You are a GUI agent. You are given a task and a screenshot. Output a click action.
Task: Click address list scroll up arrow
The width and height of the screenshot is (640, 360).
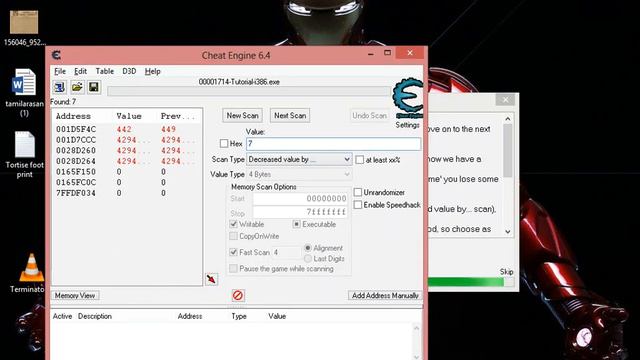coord(416,328)
